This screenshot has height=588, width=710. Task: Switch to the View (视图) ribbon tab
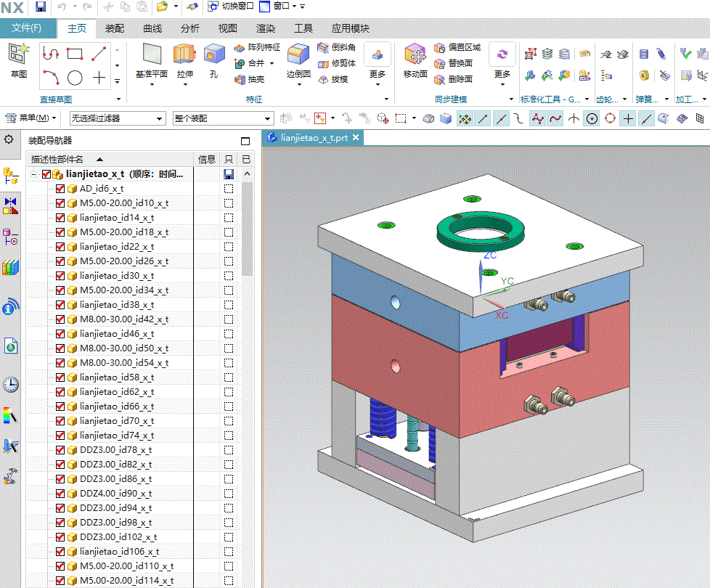(228, 28)
